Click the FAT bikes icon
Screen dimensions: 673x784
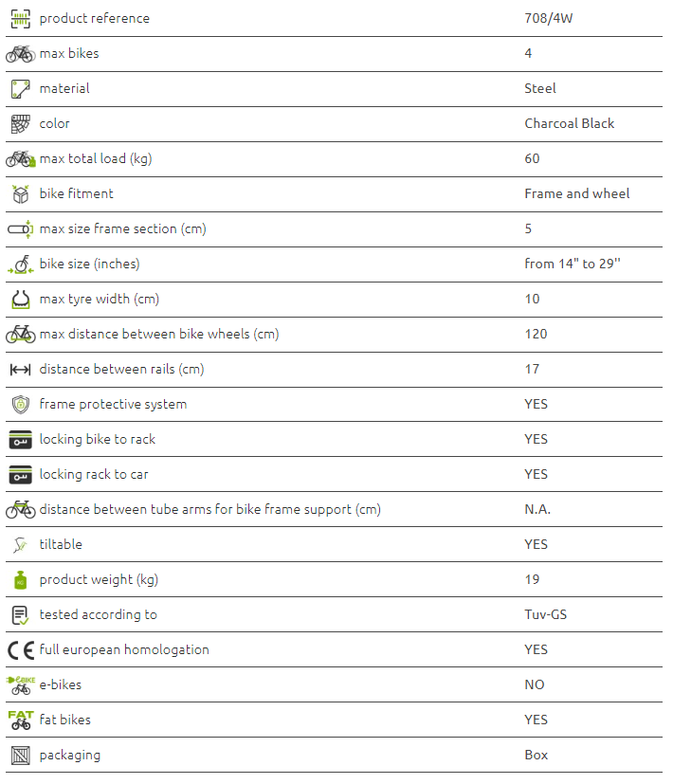[x=20, y=720]
